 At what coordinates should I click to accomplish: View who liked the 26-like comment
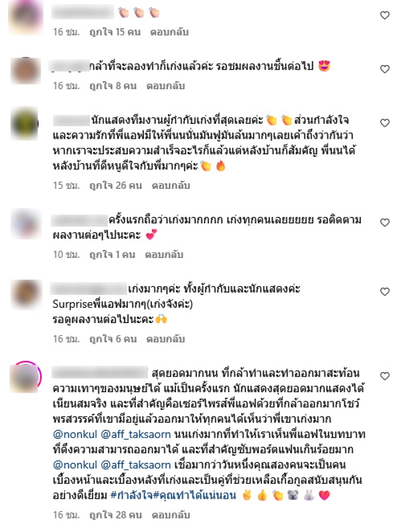(115, 185)
